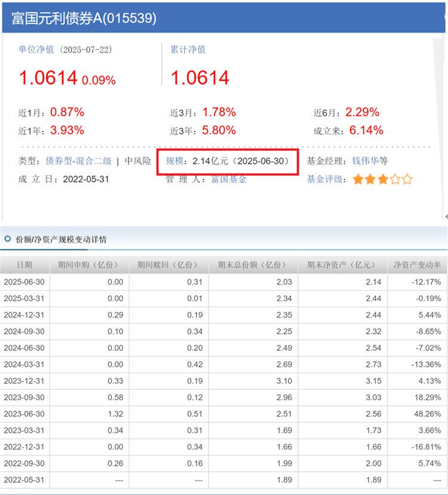Click the 近1月 return 0.87%
The height and width of the screenshot is (495, 448).
coord(67,112)
